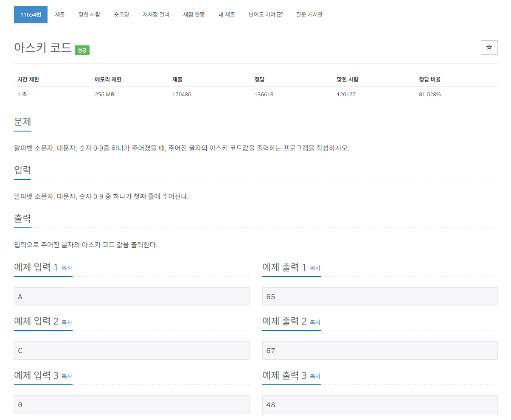
Task: Click the correct answers count 136618
Action: [x=264, y=94]
